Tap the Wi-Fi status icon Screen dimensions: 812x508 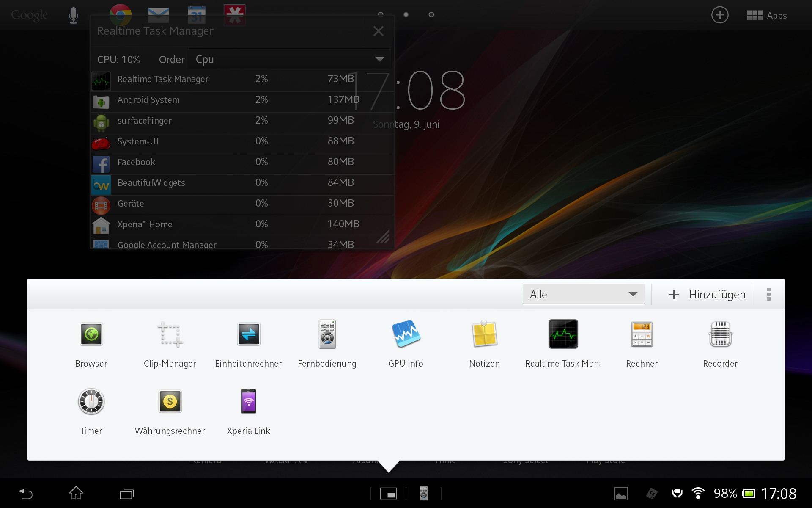coord(698,494)
